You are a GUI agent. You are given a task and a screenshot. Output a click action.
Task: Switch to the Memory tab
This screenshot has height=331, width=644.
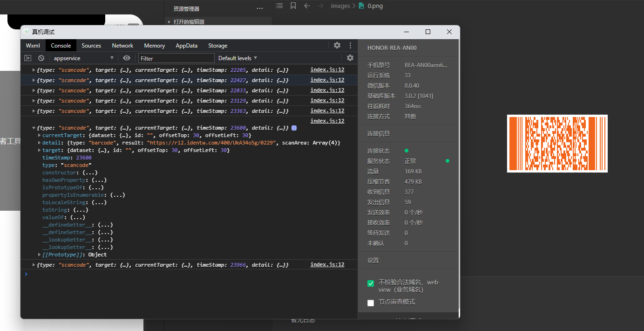point(155,46)
